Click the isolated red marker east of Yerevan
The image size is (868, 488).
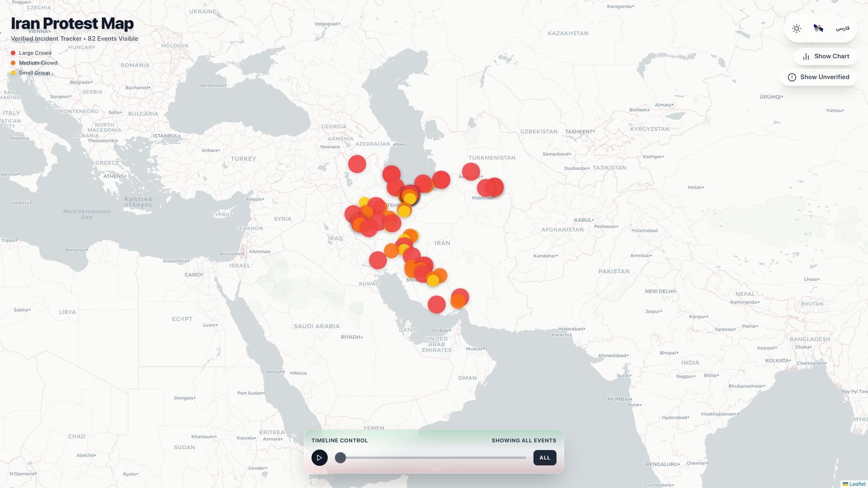[x=357, y=164]
